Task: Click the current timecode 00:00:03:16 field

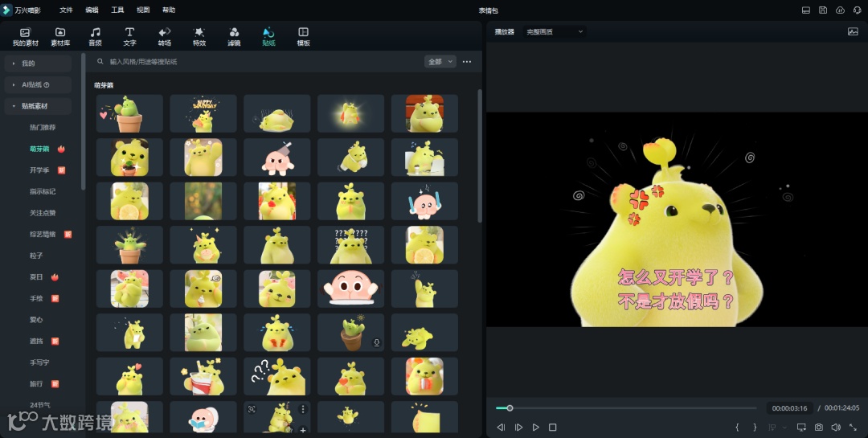Action: click(789, 408)
